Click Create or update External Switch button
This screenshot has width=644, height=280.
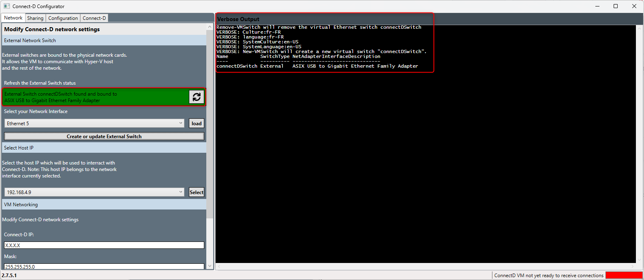(104, 136)
